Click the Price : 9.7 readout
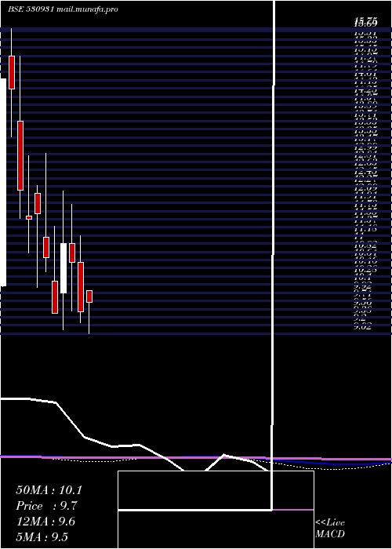 point(46,506)
